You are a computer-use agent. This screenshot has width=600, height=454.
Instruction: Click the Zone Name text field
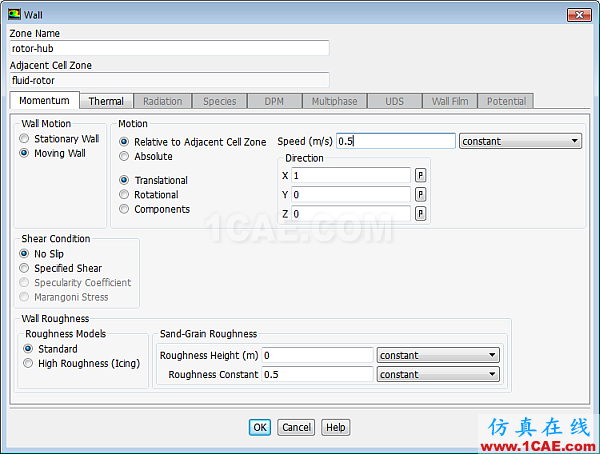168,48
